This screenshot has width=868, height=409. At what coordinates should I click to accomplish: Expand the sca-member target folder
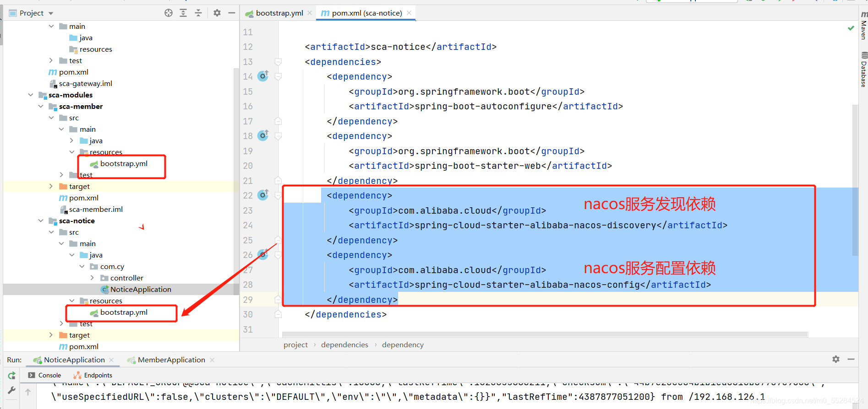click(51, 186)
